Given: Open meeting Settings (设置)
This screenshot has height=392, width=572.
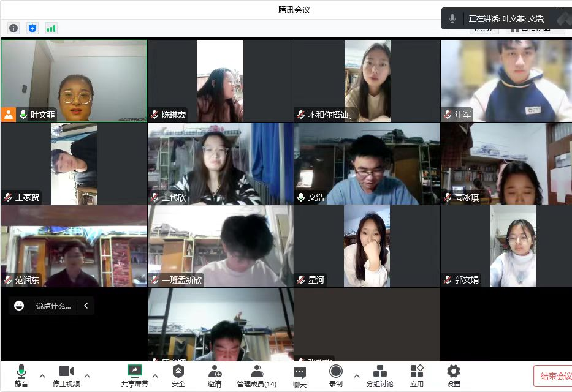Looking at the screenshot, I should [454, 375].
